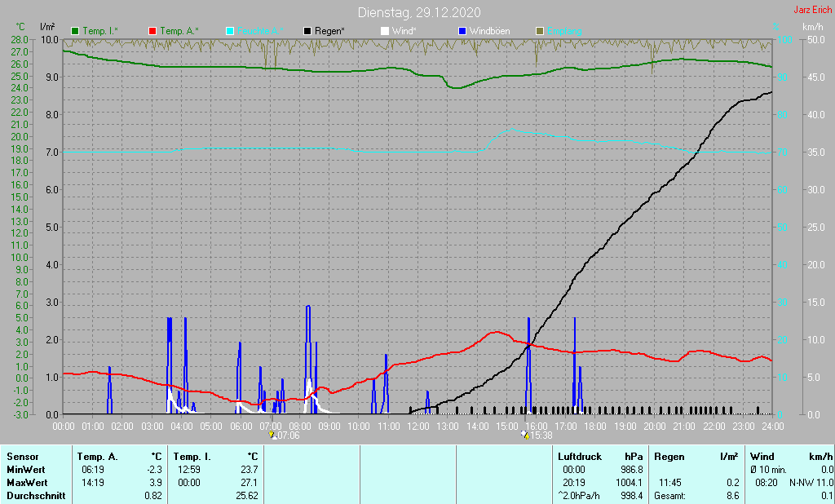Click the sunset icon at 15:38
The height and width of the screenshot is (504, 835).
tap(525, 435)
